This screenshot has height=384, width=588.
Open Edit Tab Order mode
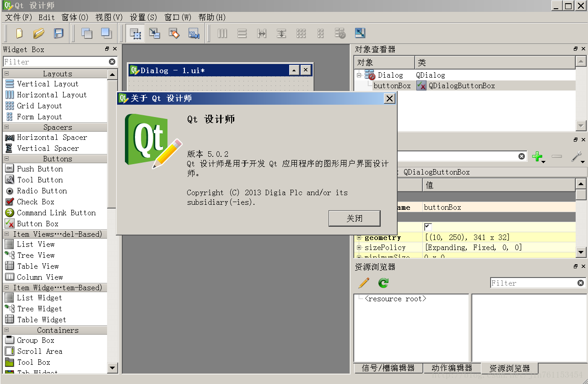(194, 33)
